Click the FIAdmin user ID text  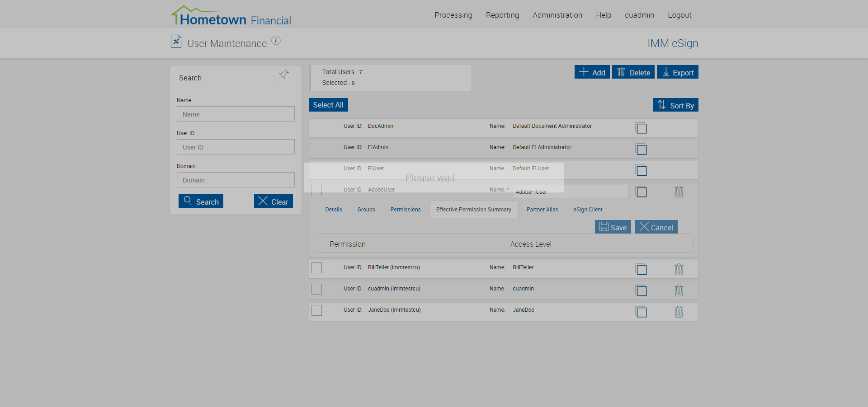pos(378,147)
